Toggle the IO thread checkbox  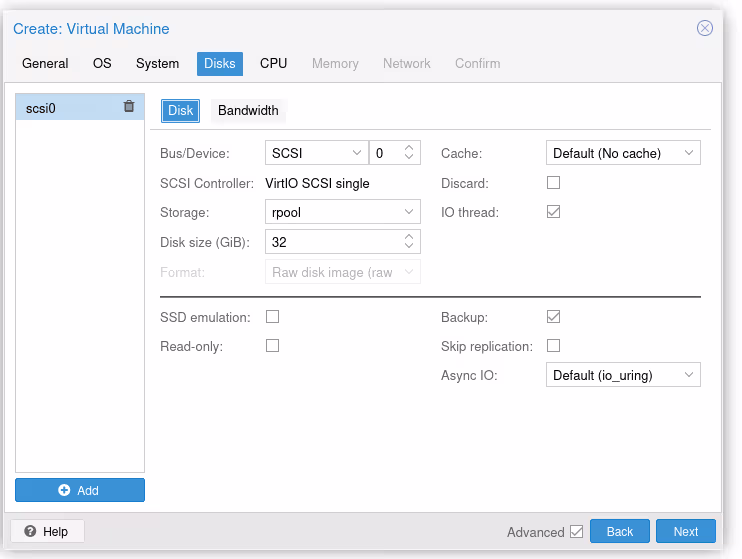(553, 212)
